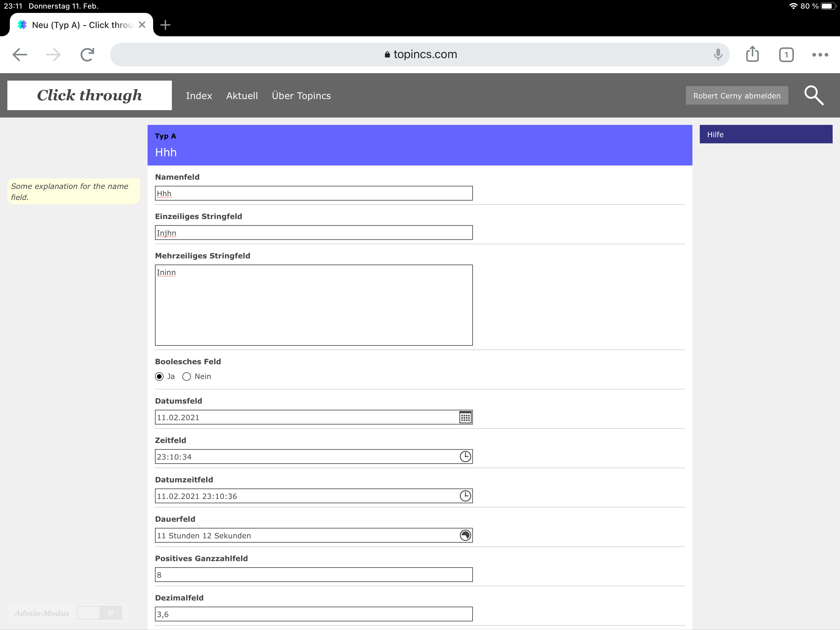Click Über Topincs in navigation
The height and width of the screenshot is (630, 840).
[x=301, y=96]
